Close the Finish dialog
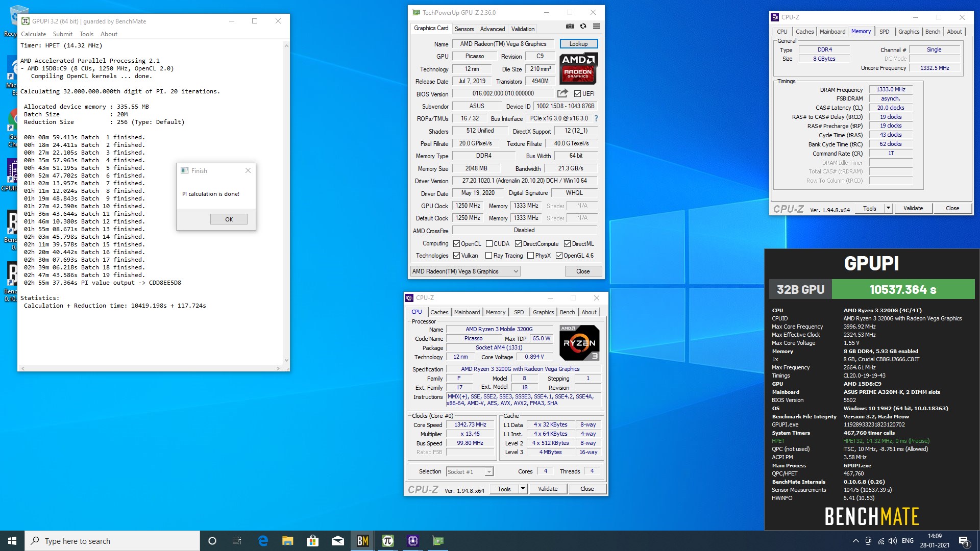The height and width of the screenshot is (551, 980). click(248, 171)
